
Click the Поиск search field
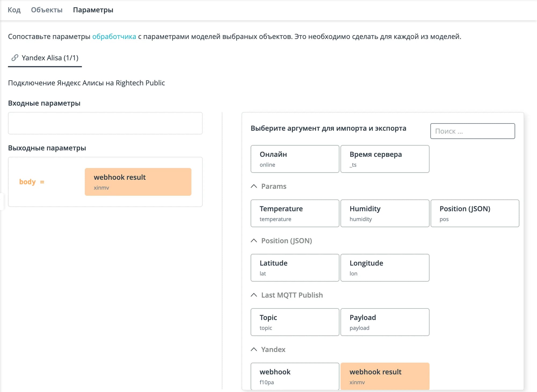[472, 131]
